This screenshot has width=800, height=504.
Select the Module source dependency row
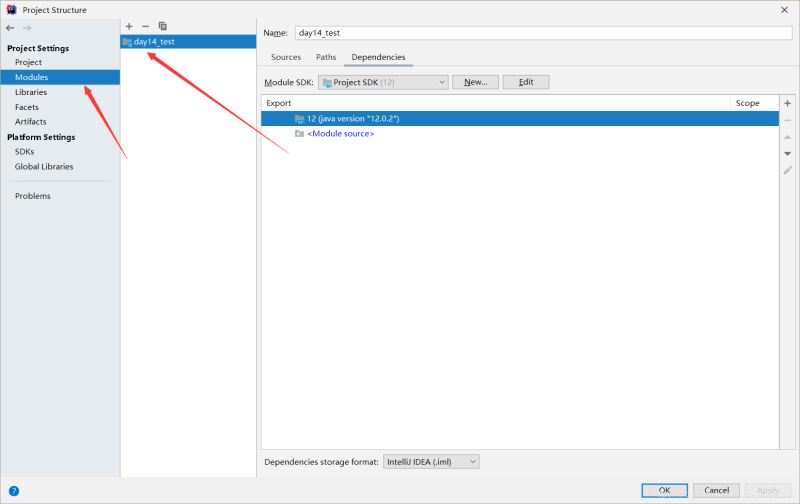tap(340, 133)
